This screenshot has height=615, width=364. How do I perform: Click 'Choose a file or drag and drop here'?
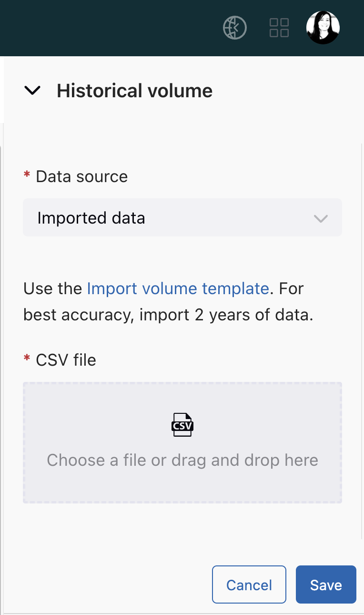point(182,460)
